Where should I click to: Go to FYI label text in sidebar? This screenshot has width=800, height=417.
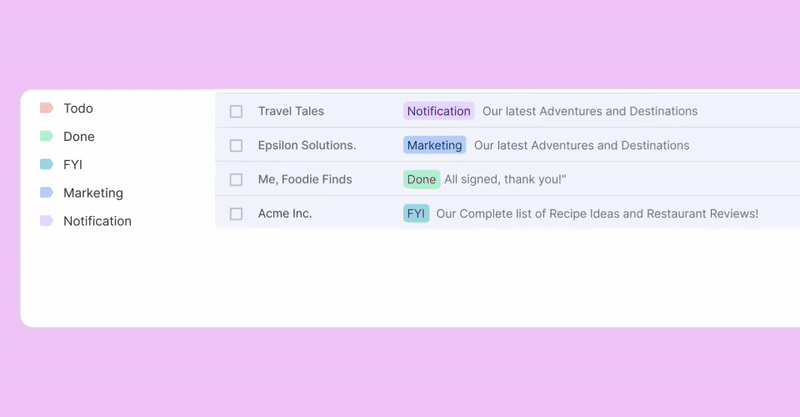click(x=73, y=165)
